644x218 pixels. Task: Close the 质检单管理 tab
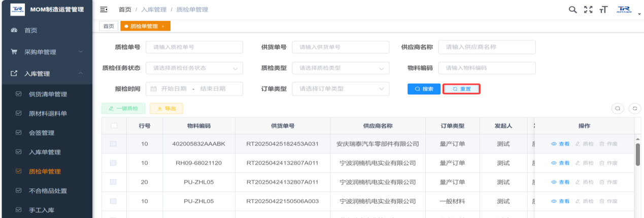163,26
